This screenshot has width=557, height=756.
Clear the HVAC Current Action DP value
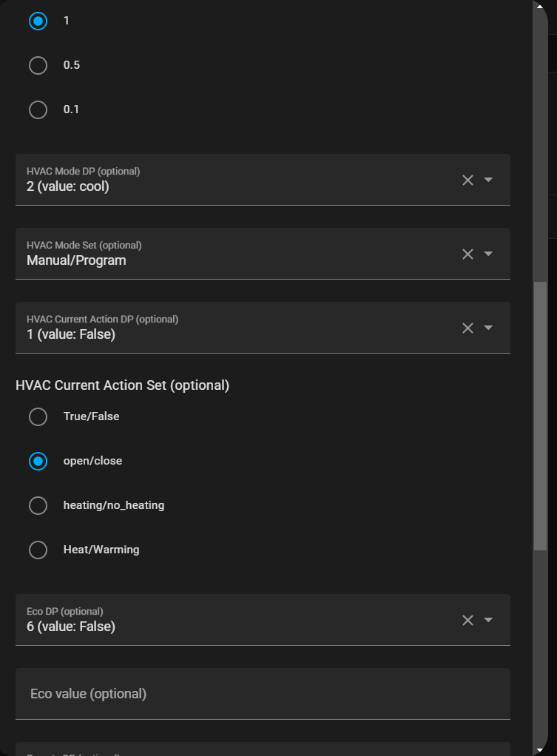[467, 328]
